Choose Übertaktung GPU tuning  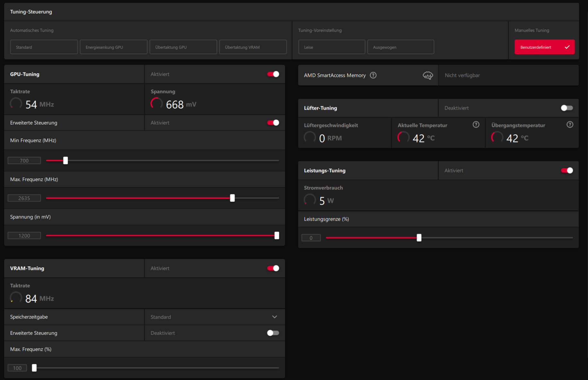(183, 47)
